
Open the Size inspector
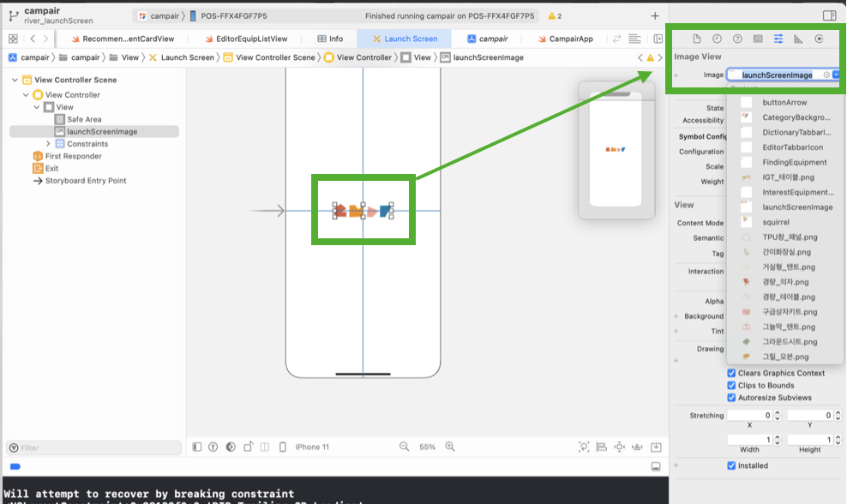tap(798, 39)
